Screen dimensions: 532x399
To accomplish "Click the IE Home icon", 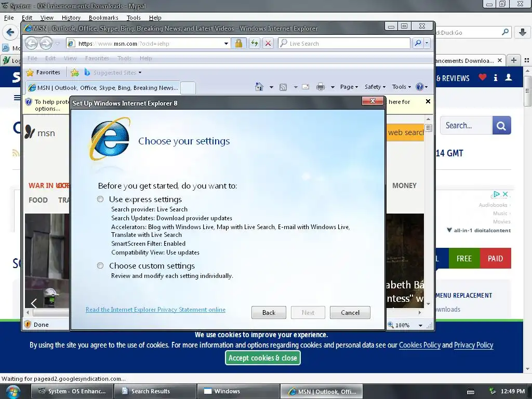I will click(x=259, y=87).
